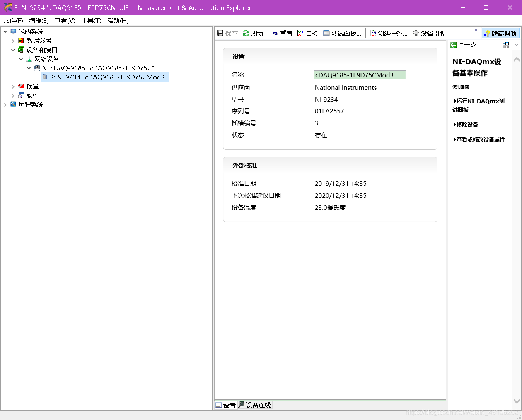Open the 编辑(E) menu

(39, 20)
